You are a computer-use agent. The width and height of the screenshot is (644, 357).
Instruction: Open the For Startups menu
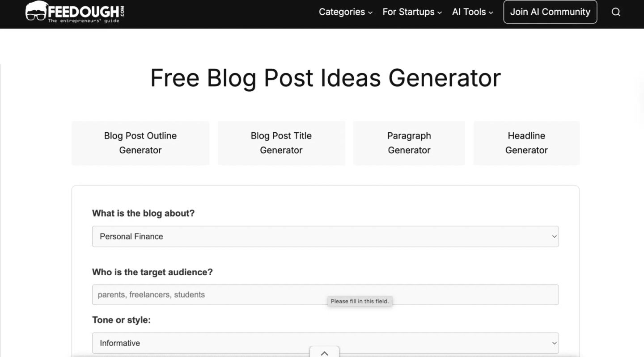click(412, 12)
